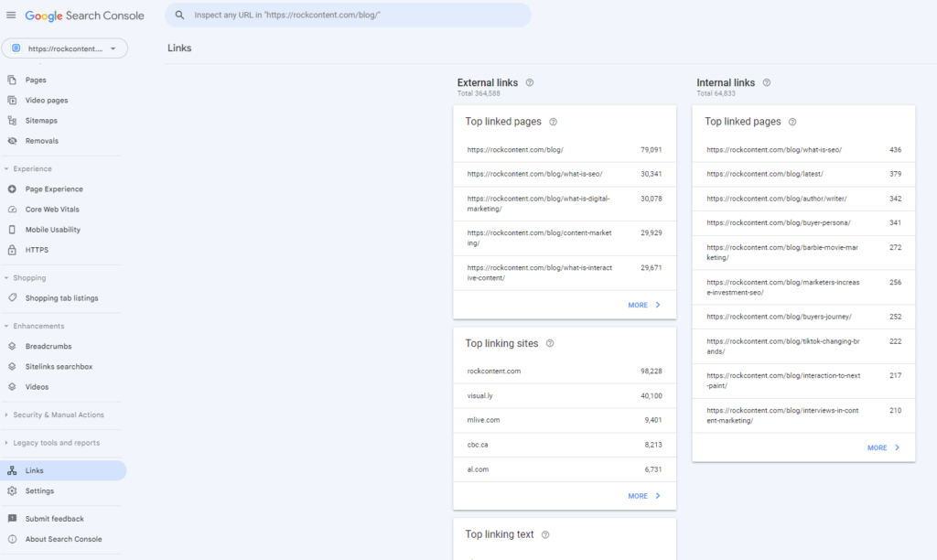Open the navigation hamburger menu
Screen dimensions: 937x560
[x=11, y=15]
